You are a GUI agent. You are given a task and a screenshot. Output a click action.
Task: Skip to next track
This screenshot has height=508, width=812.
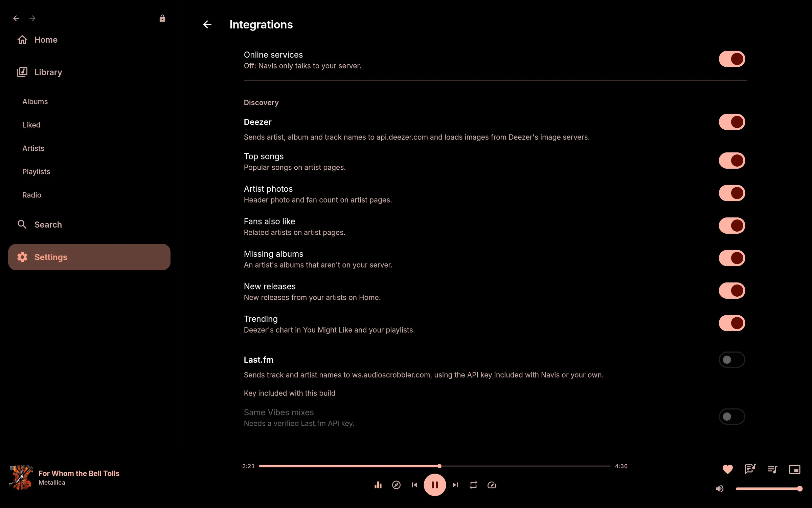[455, 485]
